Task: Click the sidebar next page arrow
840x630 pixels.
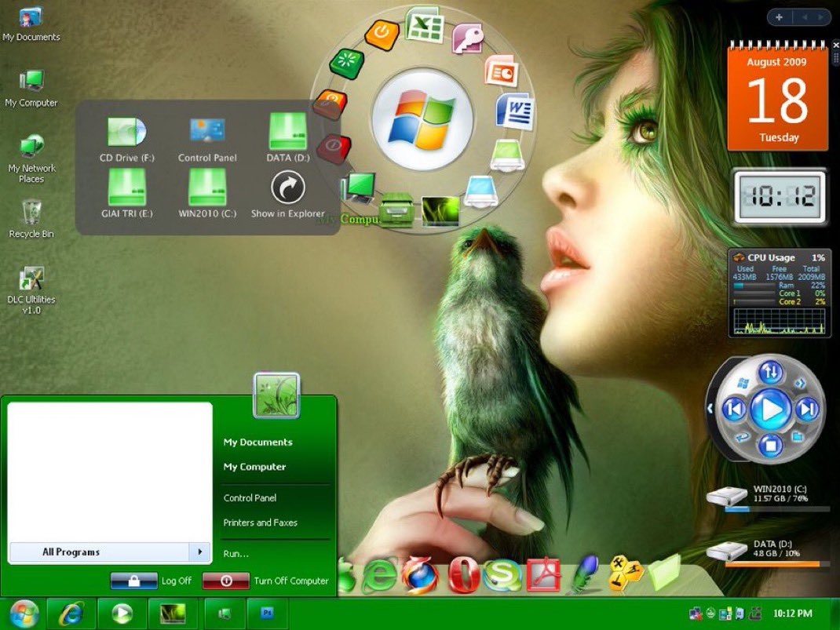Action: pos(820,17)
